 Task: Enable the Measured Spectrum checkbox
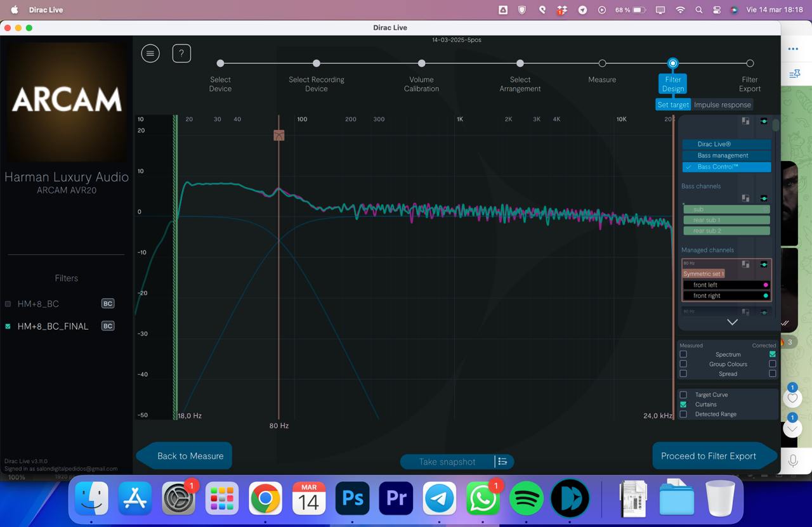pyautogui.click(x=683, y=355)
